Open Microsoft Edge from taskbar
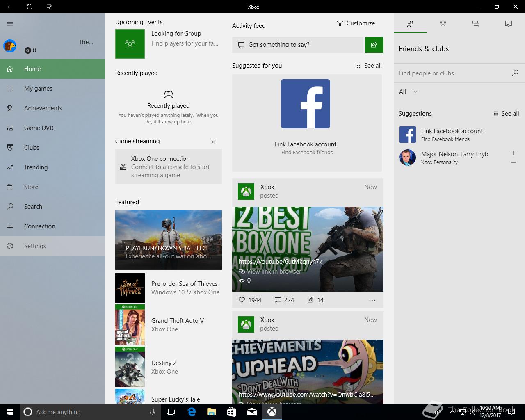Viewport: 525px width, 420px height. click(192, 412)
